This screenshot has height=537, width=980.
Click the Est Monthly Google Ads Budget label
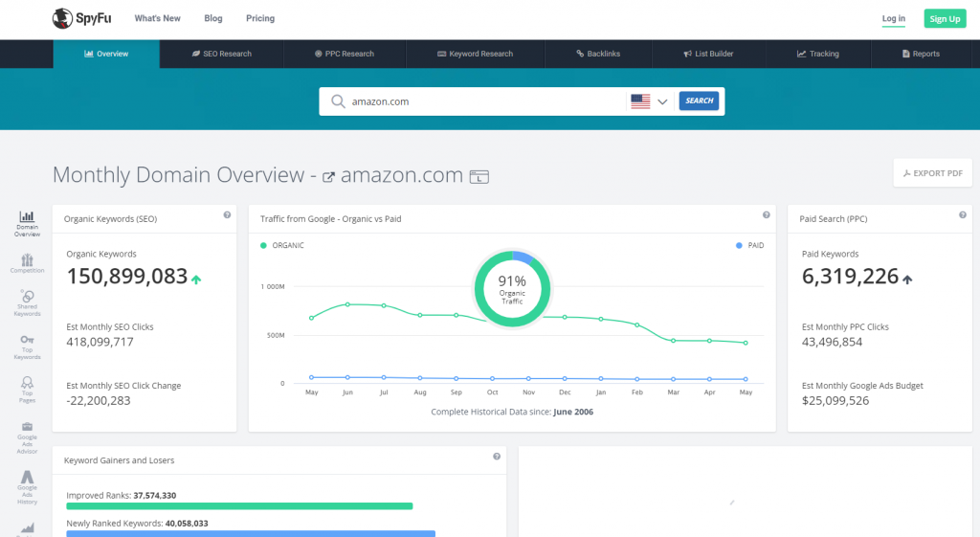click(x=862, y=386)
